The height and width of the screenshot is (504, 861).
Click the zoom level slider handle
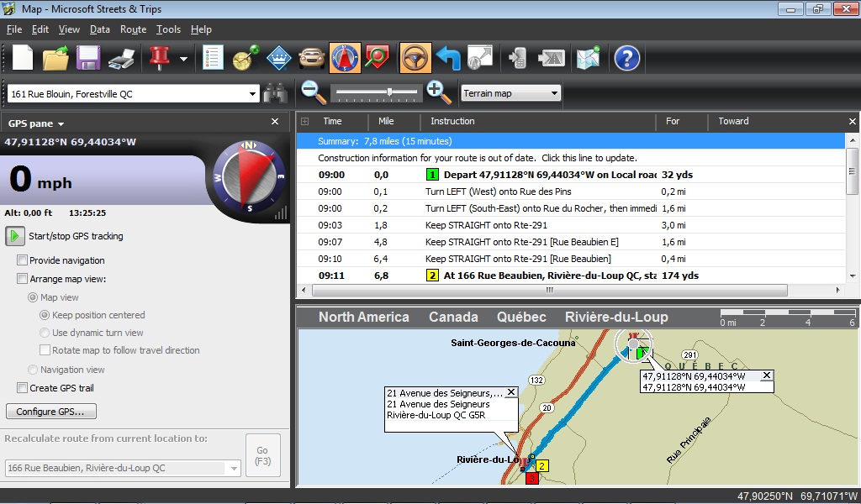pyautogui.click(x=389, y=92)
